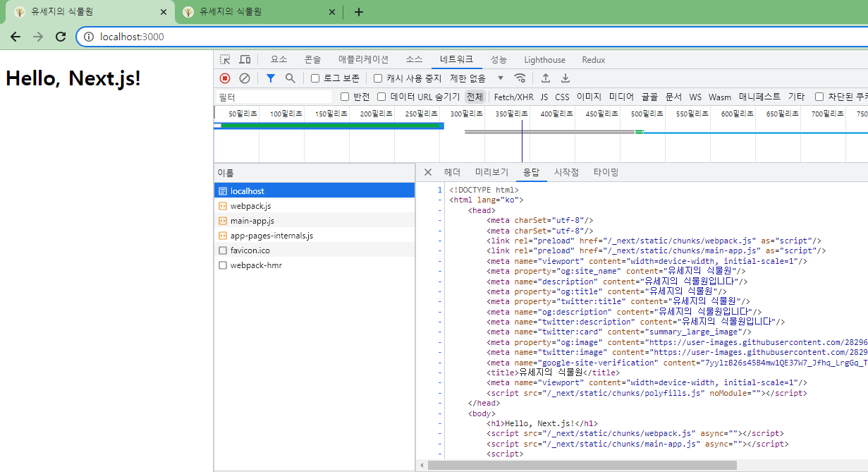Filter requests by Wasm type
868x472 pixels.
tap(720, 97)
